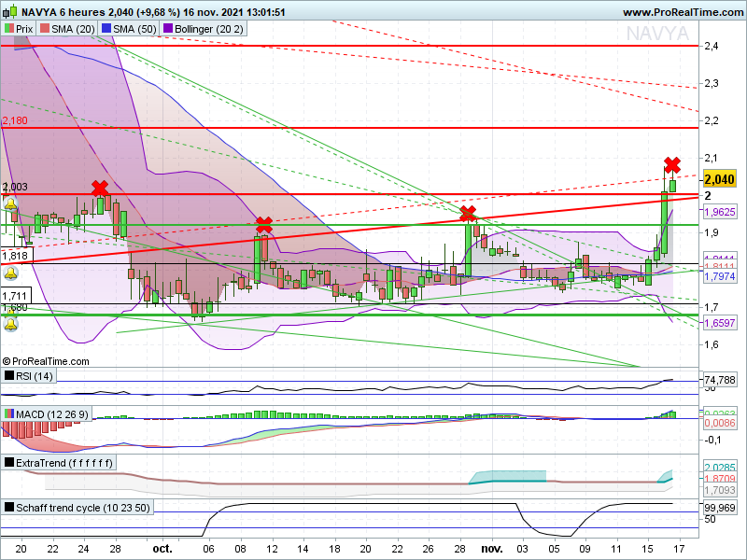
Task: Click the 03 date label on time axis
Action: [523, 549]
